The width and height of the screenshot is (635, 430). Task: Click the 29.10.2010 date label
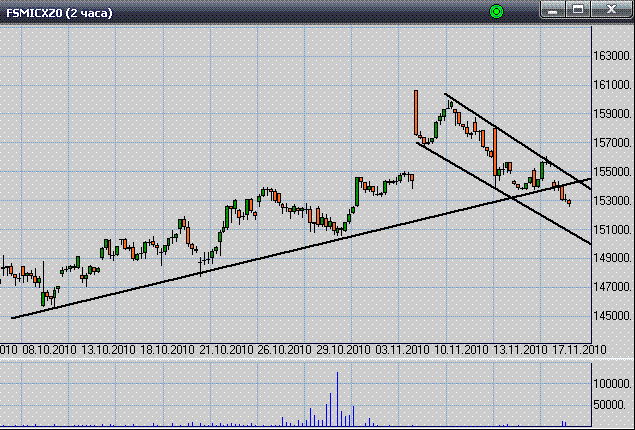(343, 350)
